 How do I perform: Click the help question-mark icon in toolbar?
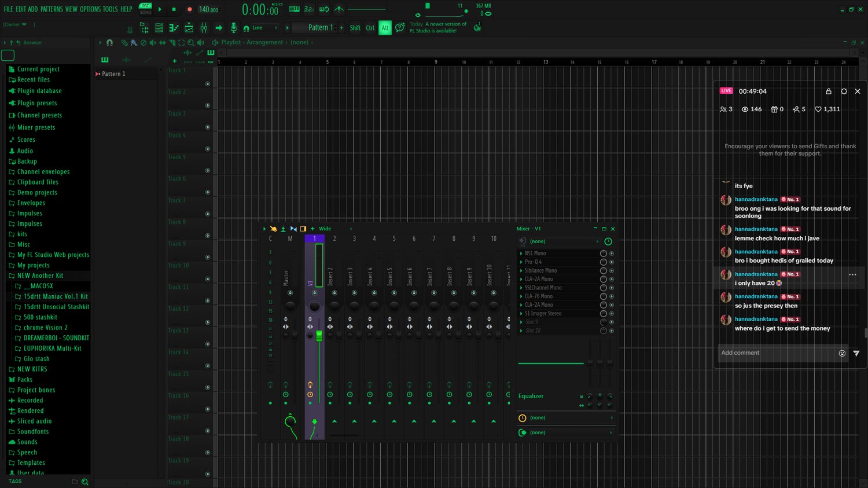[400, 28]
